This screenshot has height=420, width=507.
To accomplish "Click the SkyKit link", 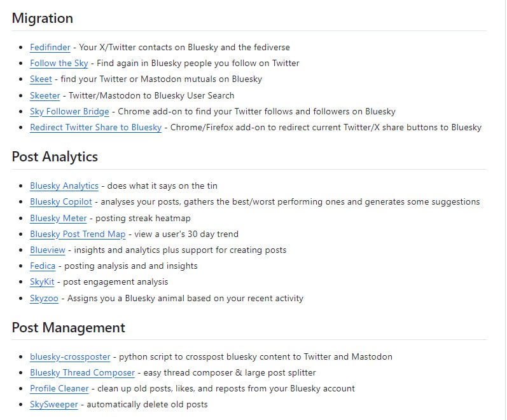I will [x=41, y=281].
